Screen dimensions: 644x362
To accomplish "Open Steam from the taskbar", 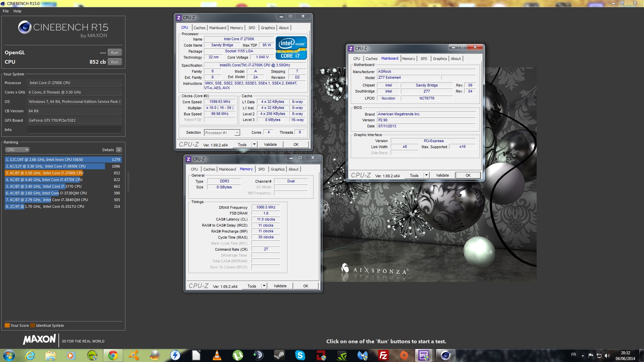I will pyautogui.click(x=279, y=355).
